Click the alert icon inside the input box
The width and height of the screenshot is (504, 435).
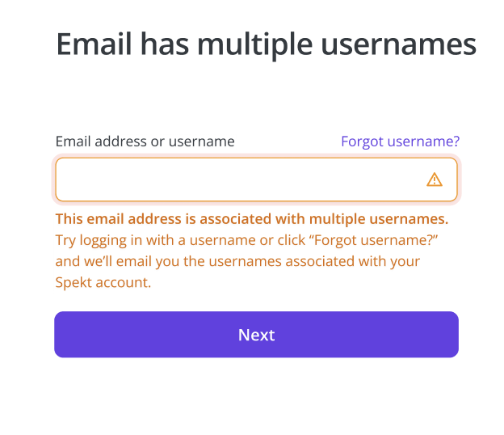[435, 179]
